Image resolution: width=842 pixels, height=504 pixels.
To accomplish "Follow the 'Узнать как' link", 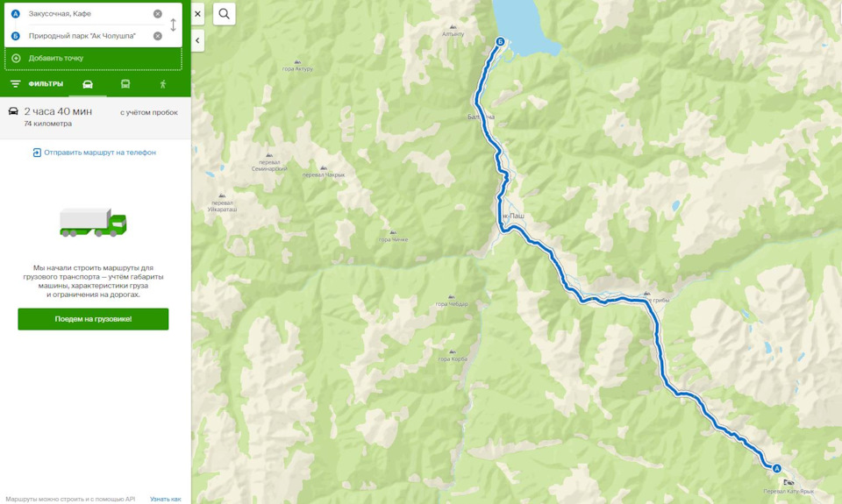I will click(166, 499).
